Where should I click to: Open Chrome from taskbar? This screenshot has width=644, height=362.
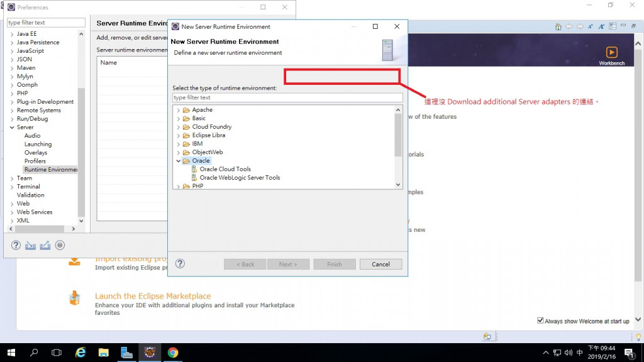coord(173,353)
